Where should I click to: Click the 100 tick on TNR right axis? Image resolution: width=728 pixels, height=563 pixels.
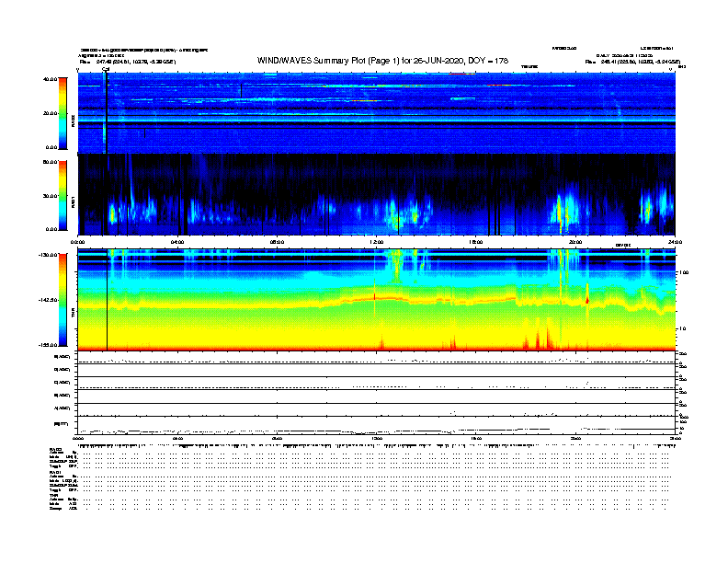684,272
